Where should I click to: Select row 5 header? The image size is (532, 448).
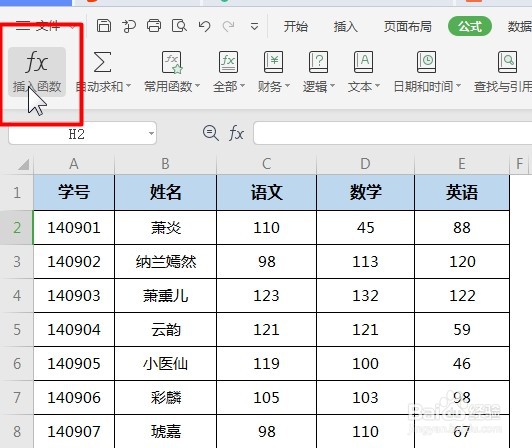(17, 330)
